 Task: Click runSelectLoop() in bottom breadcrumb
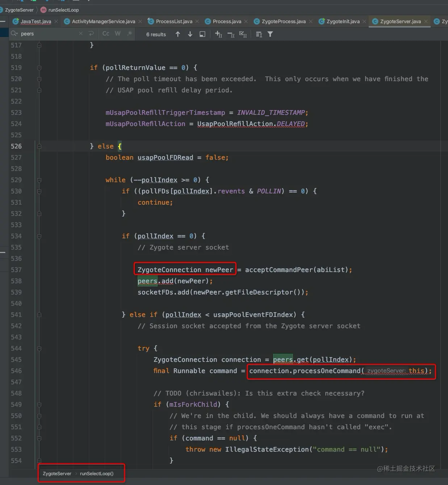[x=97, y=473]
